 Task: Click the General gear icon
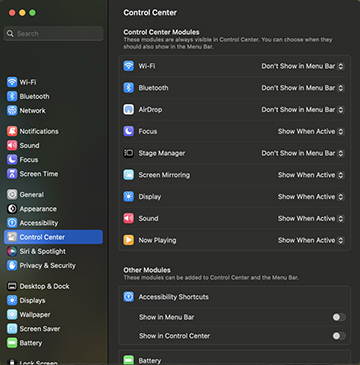[12, 195]
